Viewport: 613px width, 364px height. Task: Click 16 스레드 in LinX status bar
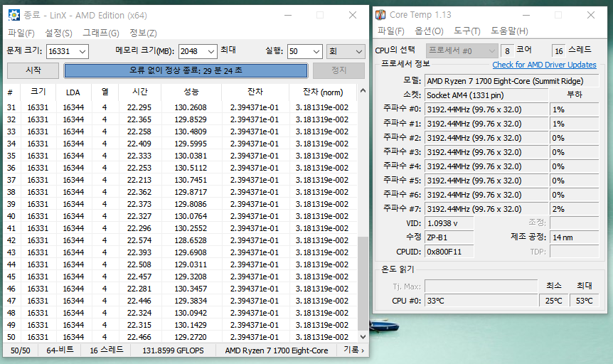107,350
